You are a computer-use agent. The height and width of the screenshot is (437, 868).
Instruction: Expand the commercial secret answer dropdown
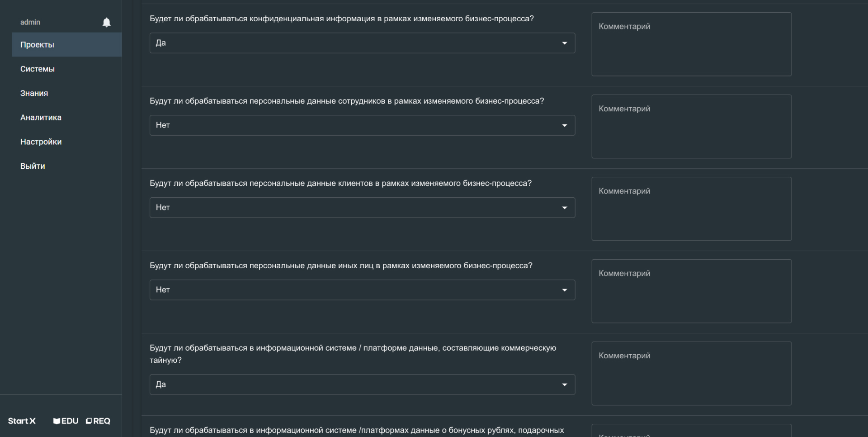[x=362, y=385]
